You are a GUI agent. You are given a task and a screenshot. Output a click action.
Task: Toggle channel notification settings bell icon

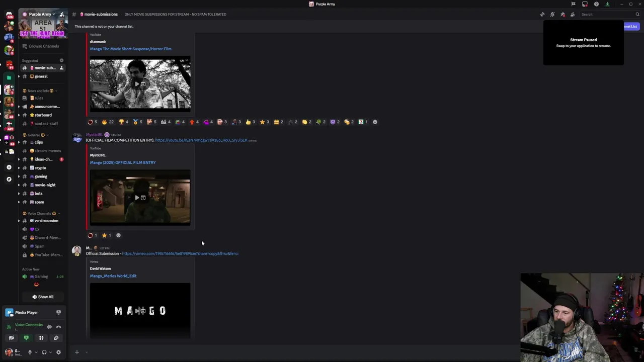click(552, 15)
